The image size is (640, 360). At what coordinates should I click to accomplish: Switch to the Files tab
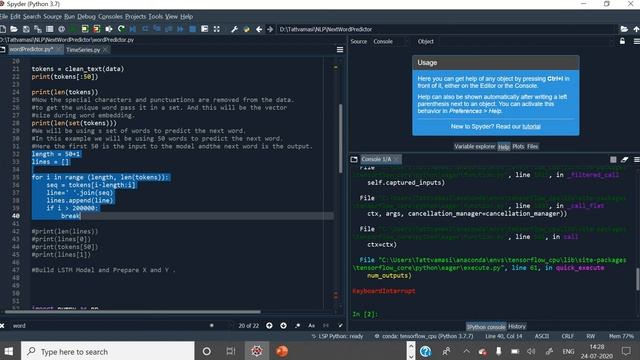point(532,147)
